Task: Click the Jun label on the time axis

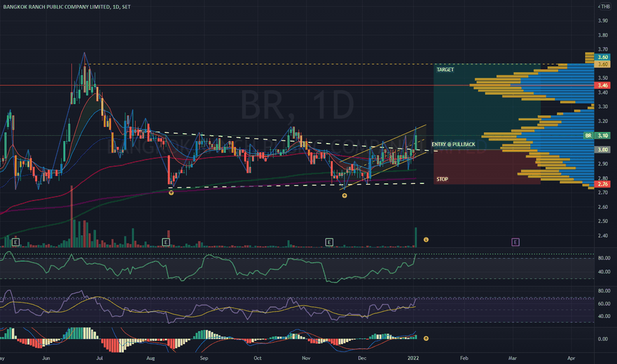Action: 46,358
